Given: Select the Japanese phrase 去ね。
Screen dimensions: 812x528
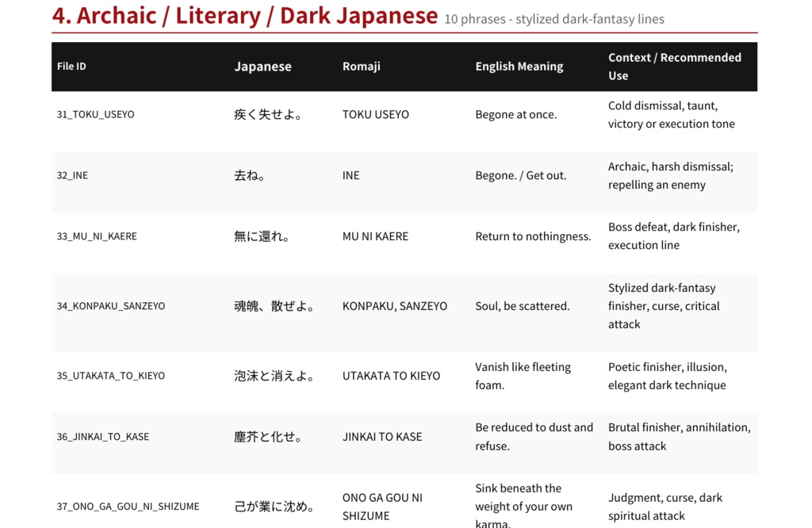Looking at the screenshot, I should pyautogui.click(x=250, y=175).
